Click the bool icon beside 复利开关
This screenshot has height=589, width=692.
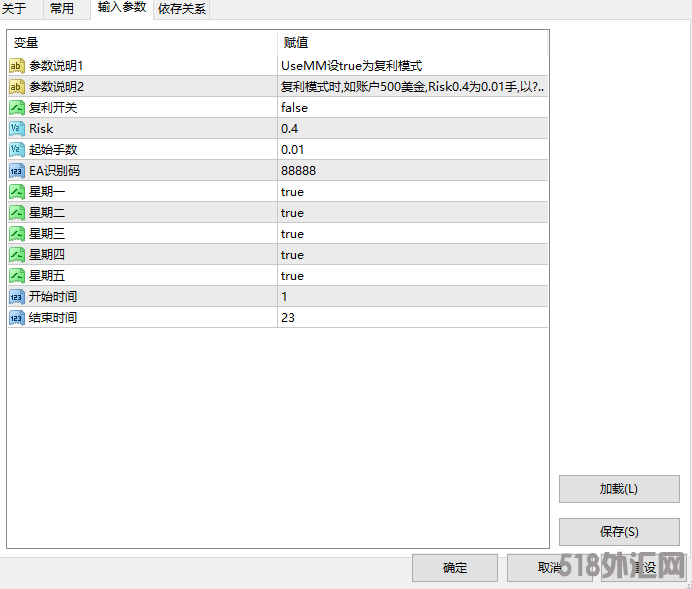point(16,108)
